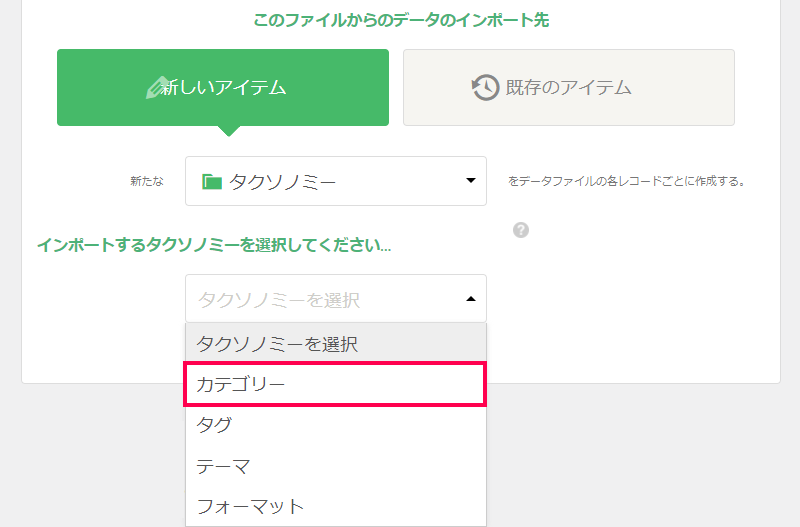Click the down caret of タクソノミー combo box

coord(471,181)
